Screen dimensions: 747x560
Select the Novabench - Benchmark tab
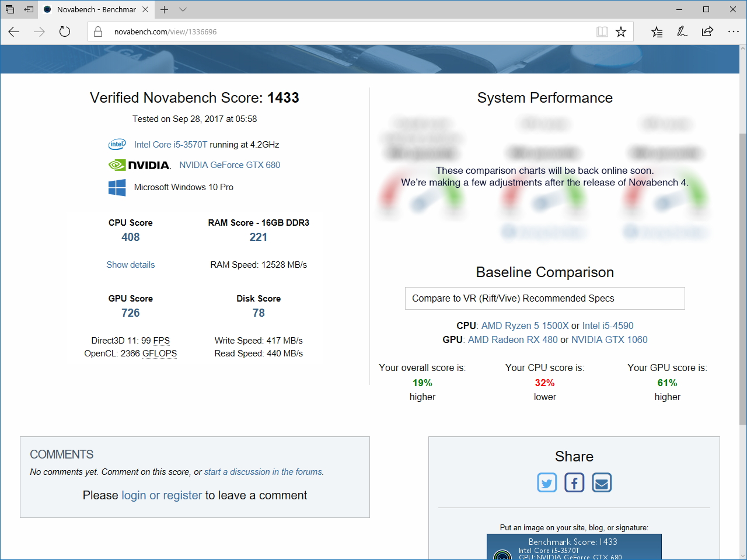(96, 9)
